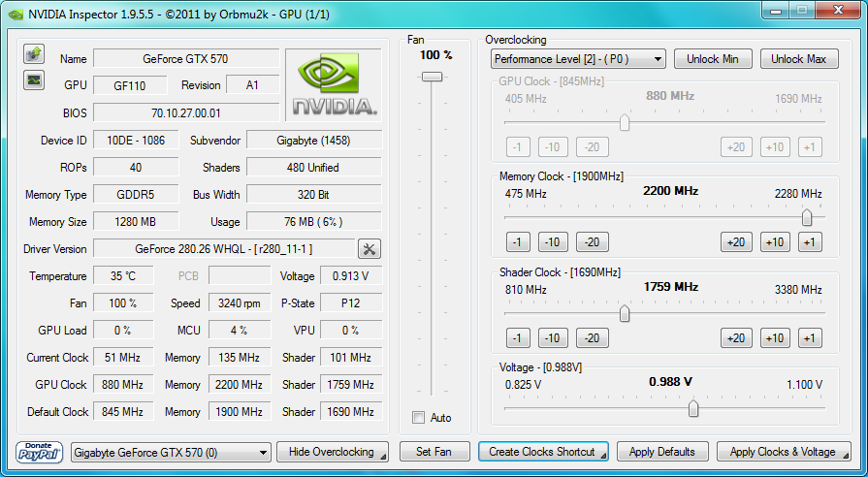Click the Fan speed slider handle
This screenshot has width=868, height=477.
point(432,77)
